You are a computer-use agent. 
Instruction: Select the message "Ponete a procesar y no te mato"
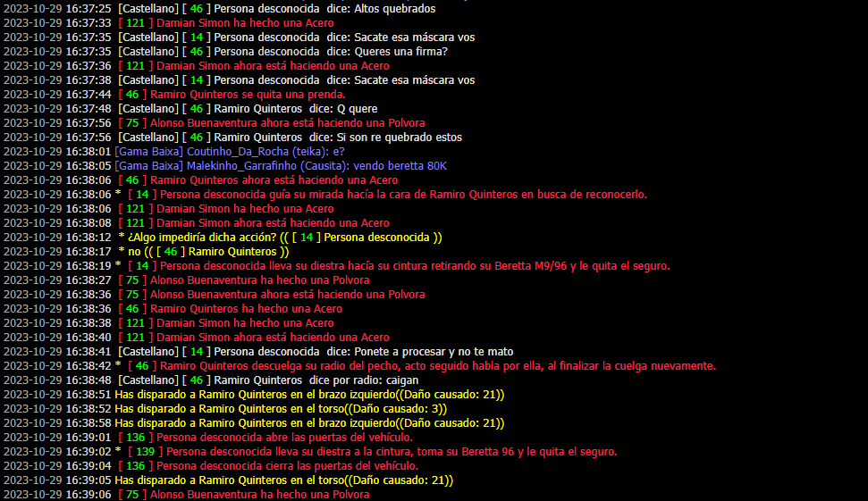tap(258, 352)
